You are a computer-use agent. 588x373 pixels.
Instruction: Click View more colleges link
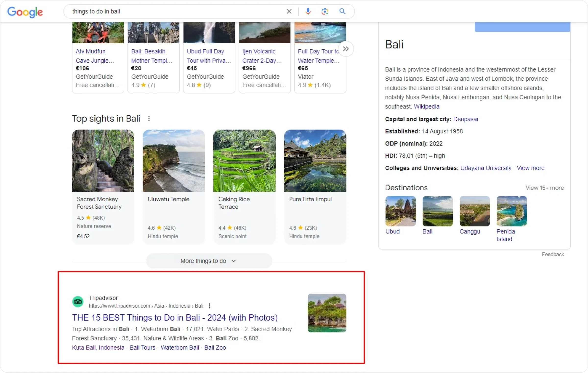click(x=530, y=168)
